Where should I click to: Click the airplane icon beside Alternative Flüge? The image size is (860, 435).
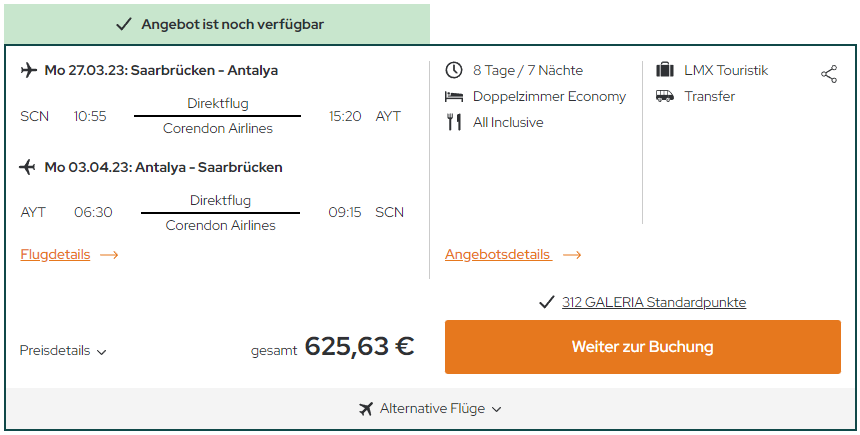pos(366,409)
